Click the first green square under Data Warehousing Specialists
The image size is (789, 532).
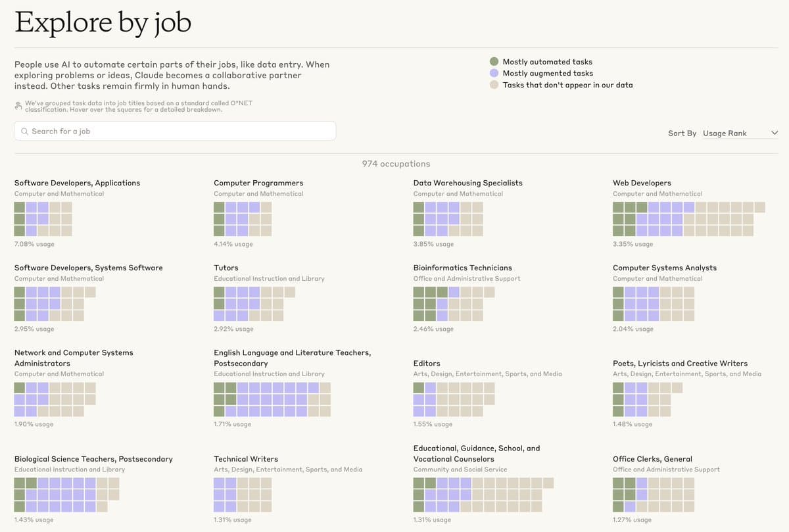418,206
